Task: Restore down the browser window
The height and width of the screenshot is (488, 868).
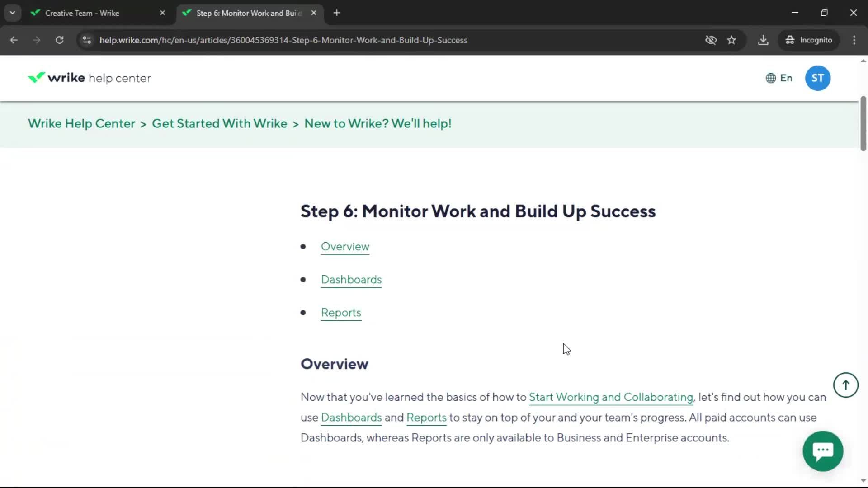Action: pyautogui.click(x=824, y=13)
